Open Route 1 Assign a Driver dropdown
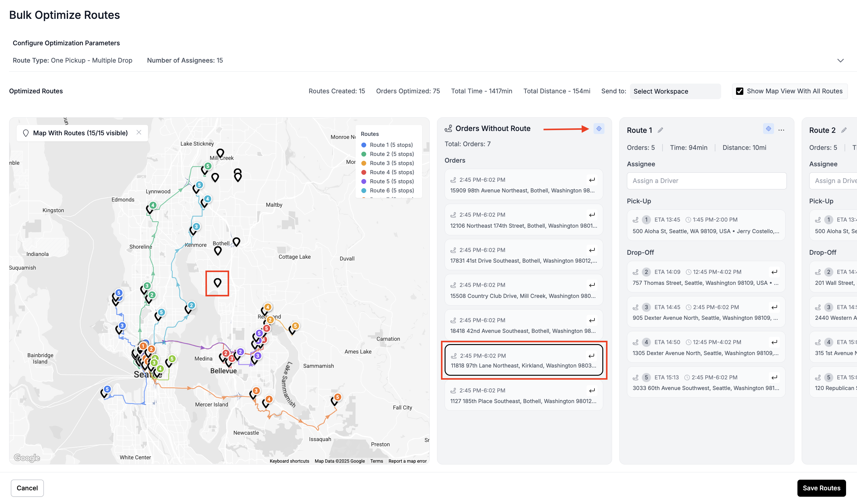The width and height of the screenshot is (857, 504). (706, 181)
